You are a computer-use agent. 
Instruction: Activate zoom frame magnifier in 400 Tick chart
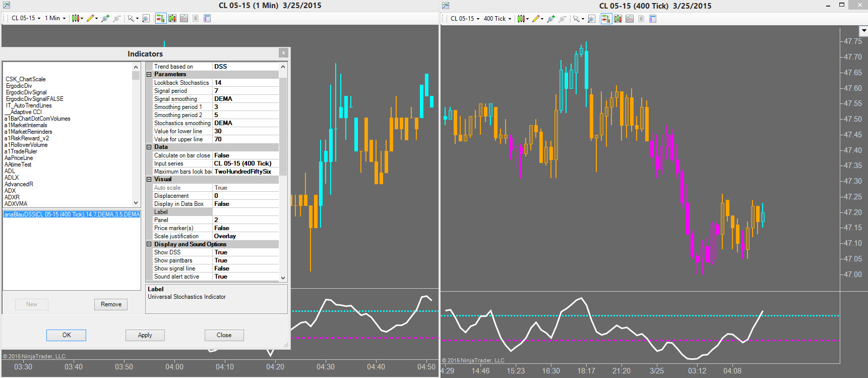tap(591, 19)
